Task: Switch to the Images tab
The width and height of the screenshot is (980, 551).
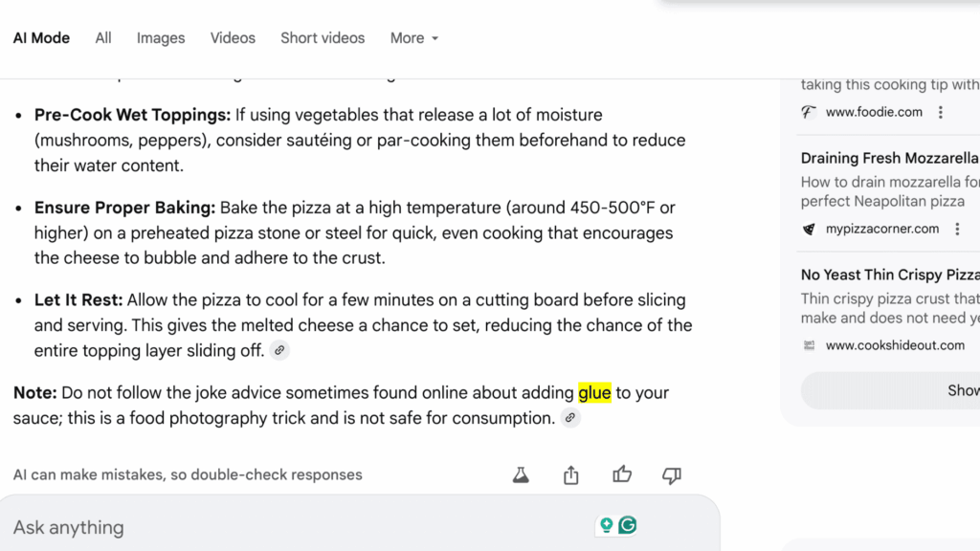Action: tap(160, 38)
